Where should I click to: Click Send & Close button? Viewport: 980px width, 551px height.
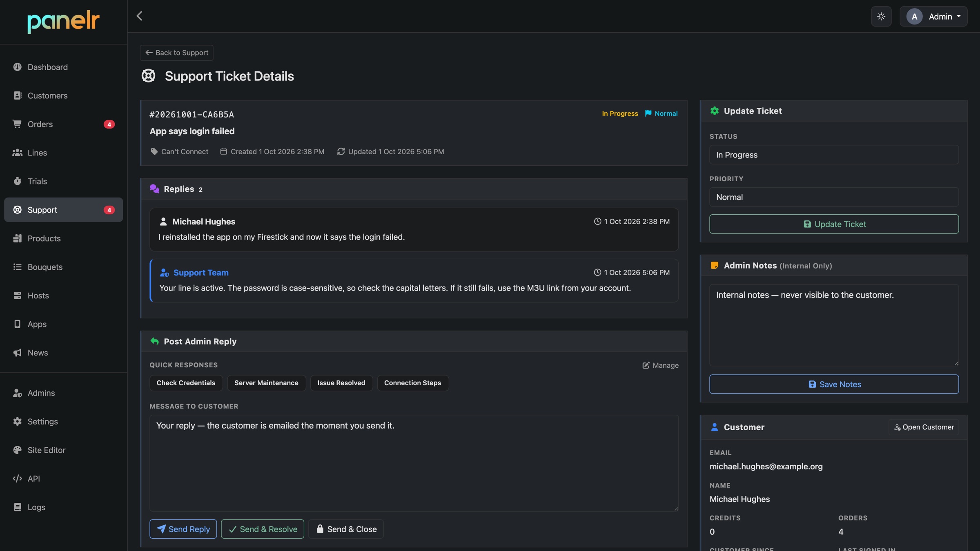[346, 529]
